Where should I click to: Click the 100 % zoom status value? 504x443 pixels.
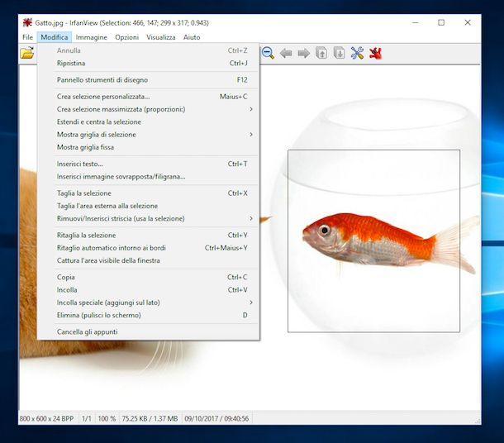[107, 418]
